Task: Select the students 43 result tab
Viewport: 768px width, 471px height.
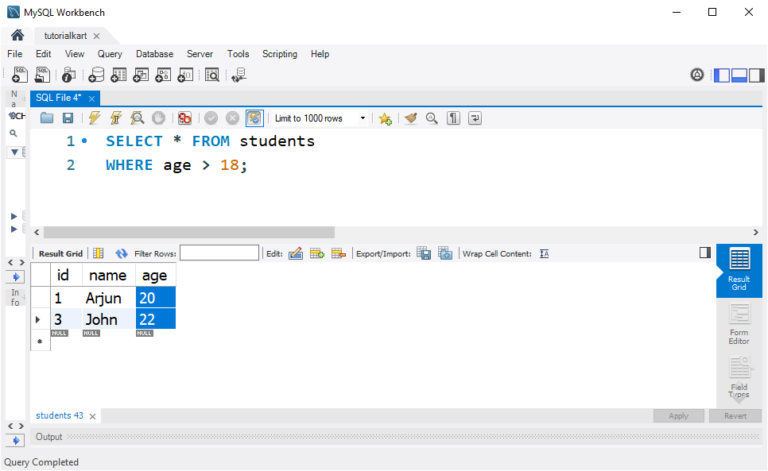Action: (x=59, y=416)
